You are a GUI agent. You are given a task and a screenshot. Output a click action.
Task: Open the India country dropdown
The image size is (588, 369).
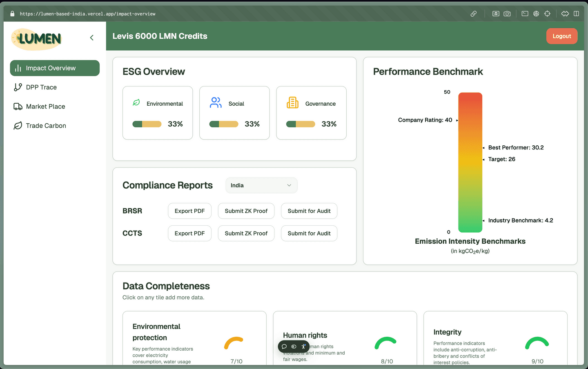click(261, 185)
